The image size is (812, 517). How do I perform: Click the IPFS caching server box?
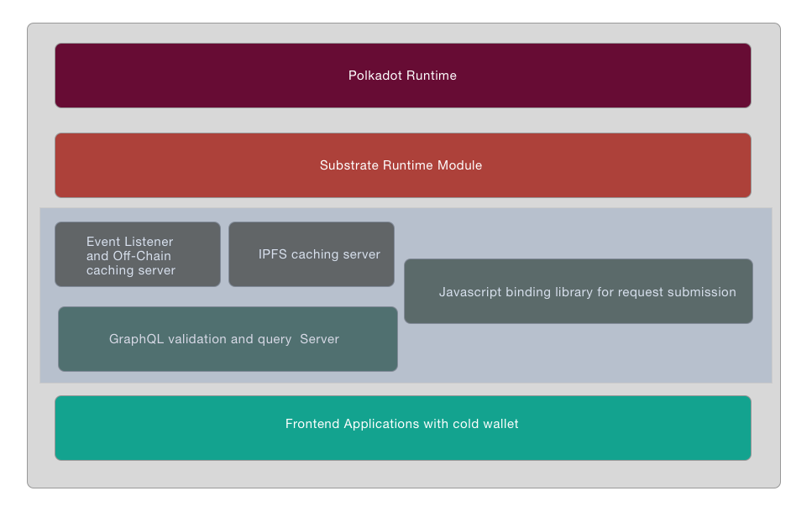[312, 254]
